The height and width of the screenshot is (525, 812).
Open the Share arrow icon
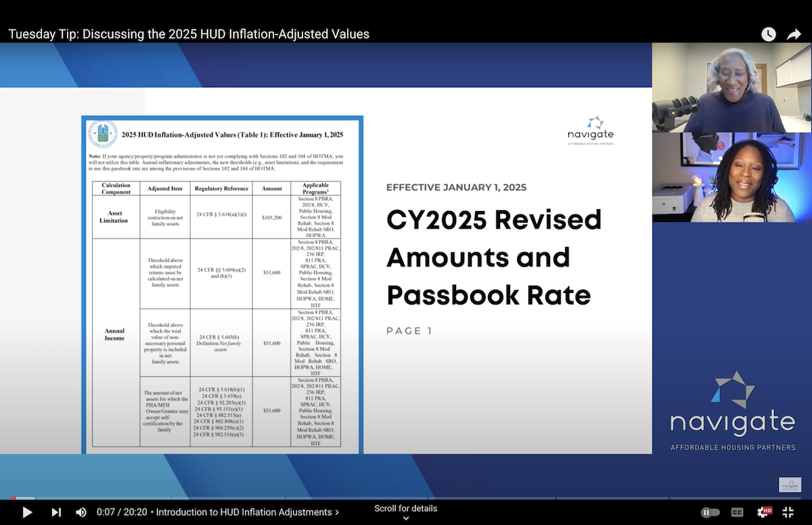[x=793, y=33]
